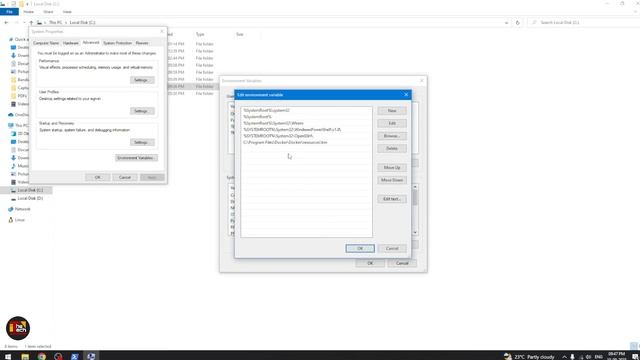Viewport: 640px width, 360px height.
Task: Click This PC in the address breadcrumb
Action: [x=56, y=22]
